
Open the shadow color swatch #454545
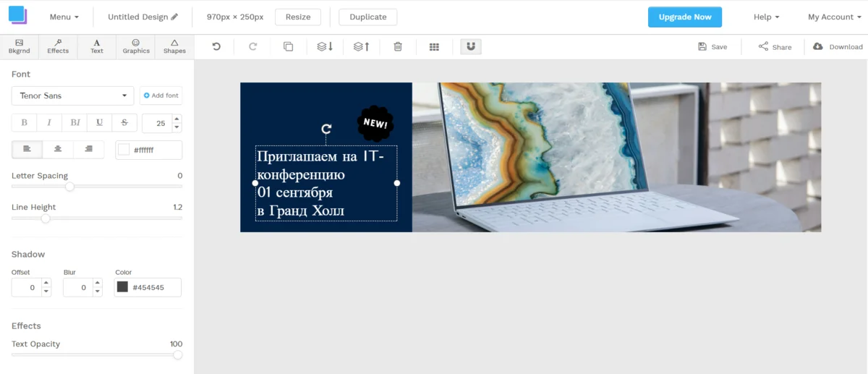(x=122, y=287)
